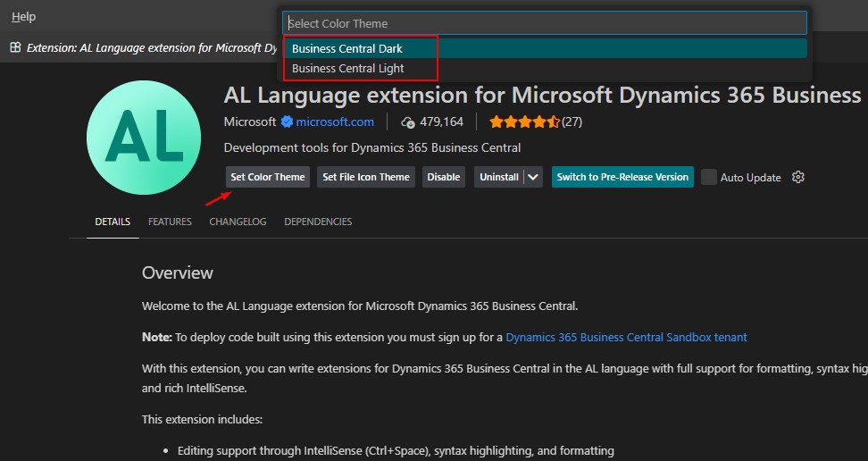
Task: Click the verified publisher badge icon
Action: (x=287, y=122)
